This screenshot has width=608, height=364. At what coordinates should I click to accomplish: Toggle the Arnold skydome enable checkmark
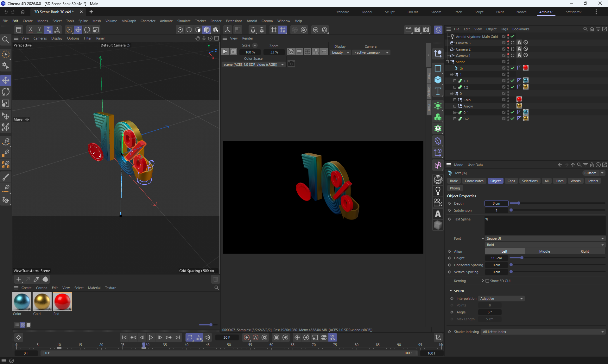[512, 36]
